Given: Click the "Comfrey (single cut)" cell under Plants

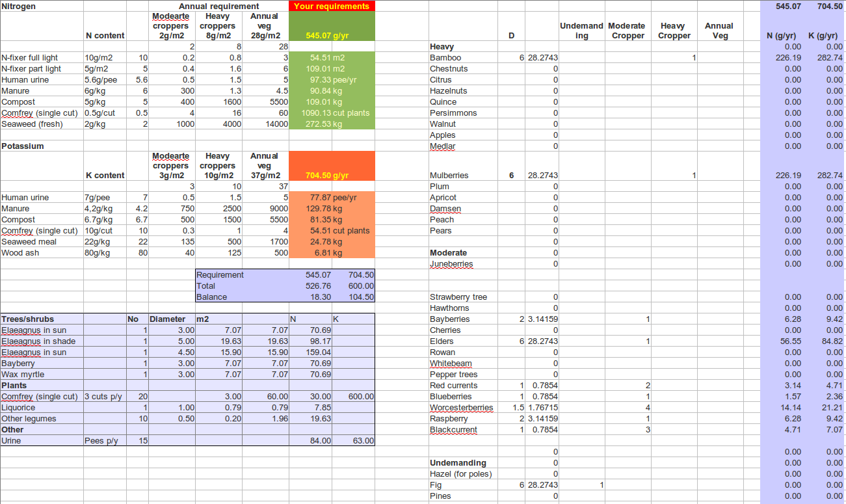Looking at the screenshot, I should click(40, 396).
